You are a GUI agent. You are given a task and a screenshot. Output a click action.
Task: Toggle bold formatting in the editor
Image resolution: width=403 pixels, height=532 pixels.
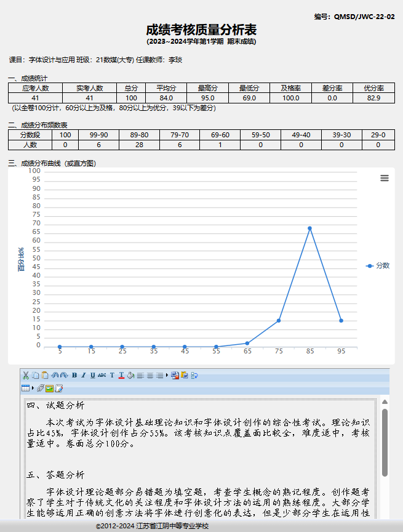pos(74,375)
